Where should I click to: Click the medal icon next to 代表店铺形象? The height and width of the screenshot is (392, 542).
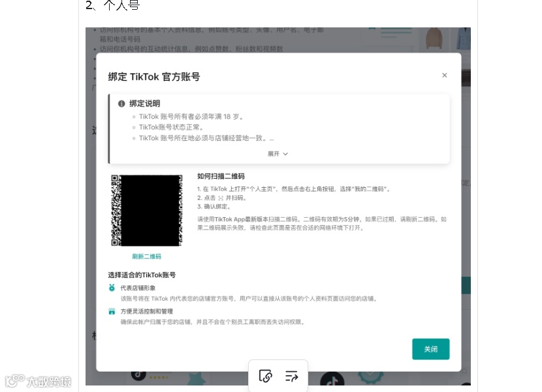point(112,288)
